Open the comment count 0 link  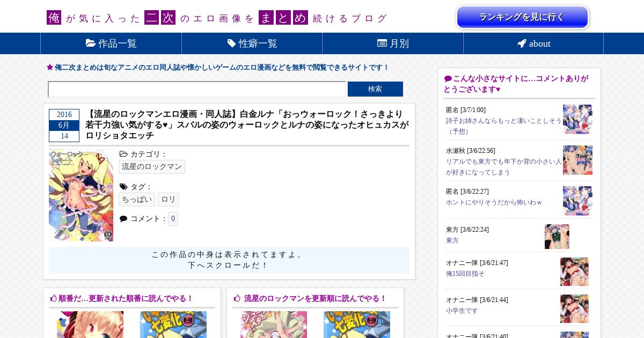[x=173, y=218]
